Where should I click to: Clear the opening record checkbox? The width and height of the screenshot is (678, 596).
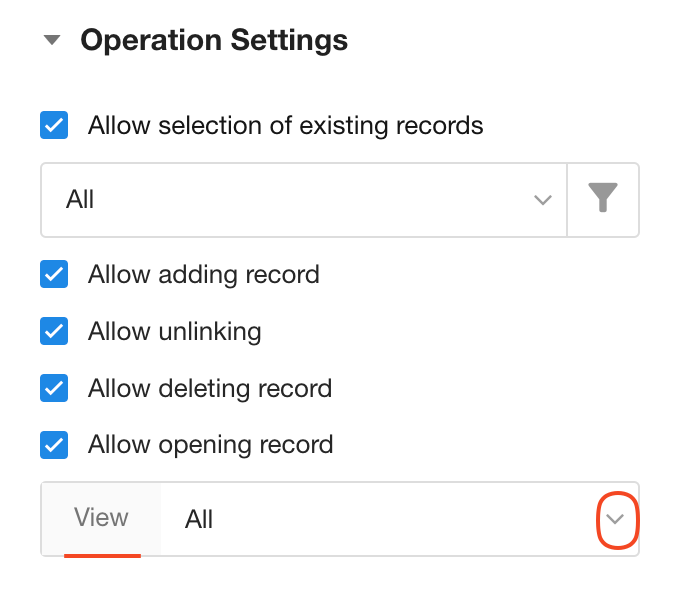pos(54,444)
